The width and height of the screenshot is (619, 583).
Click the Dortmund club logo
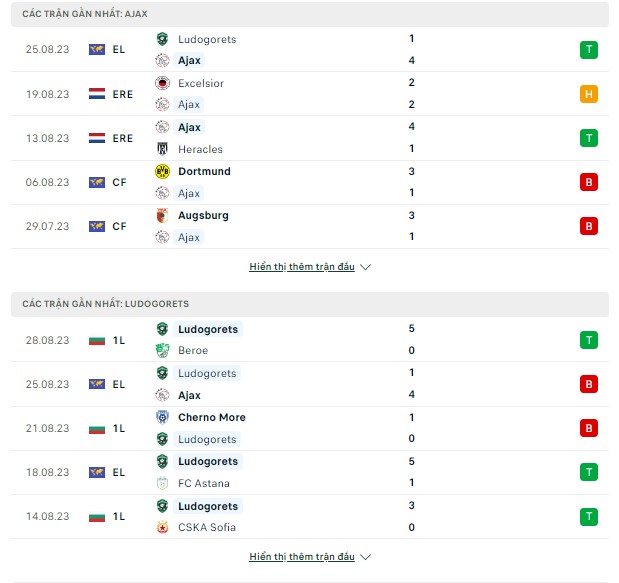tap(163, 172)
